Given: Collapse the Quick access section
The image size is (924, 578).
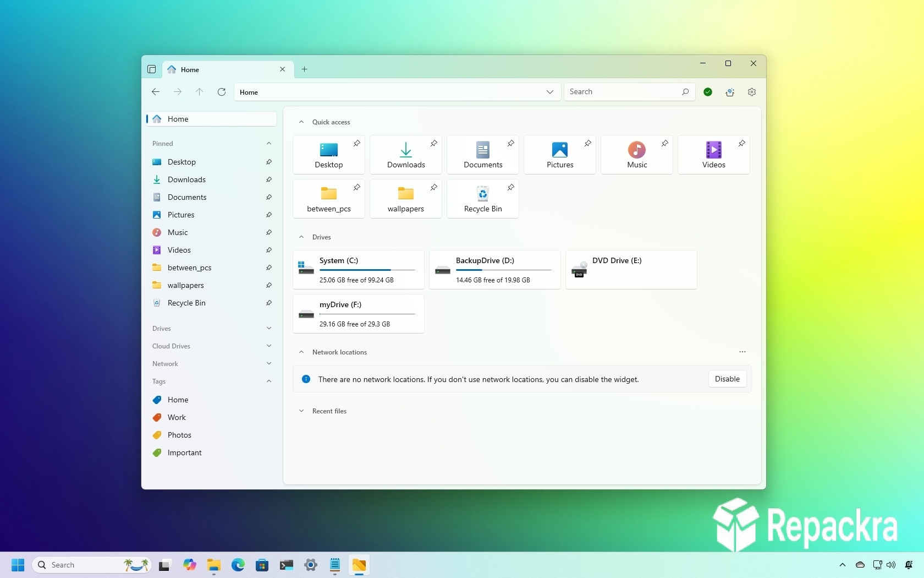Looking at the screenshot, I should [301, 122].
